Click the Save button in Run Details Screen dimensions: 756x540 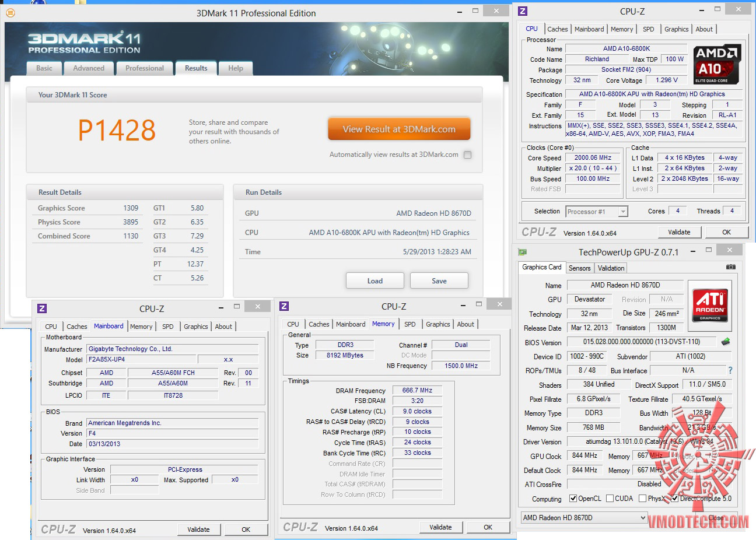(x=439, y=280)
